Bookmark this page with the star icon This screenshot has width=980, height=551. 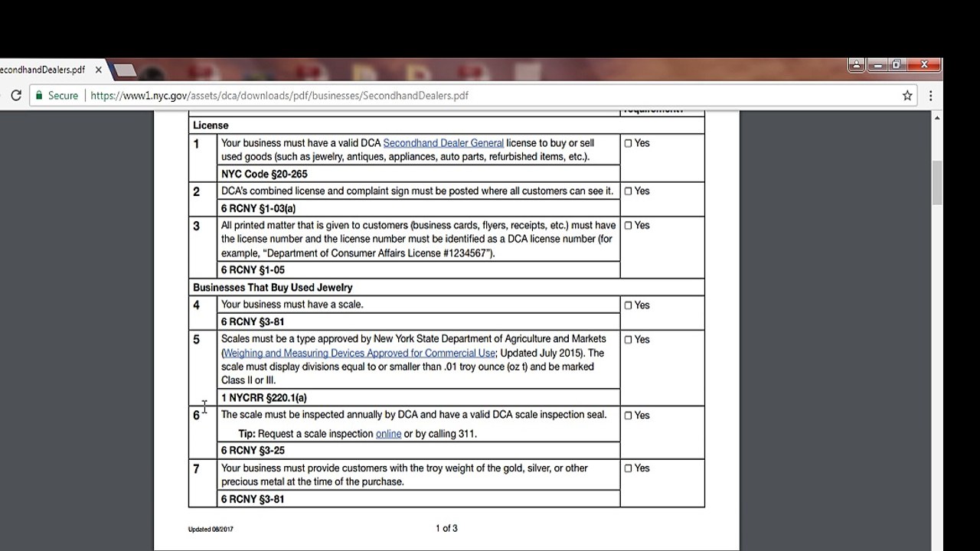pos(907,96)
